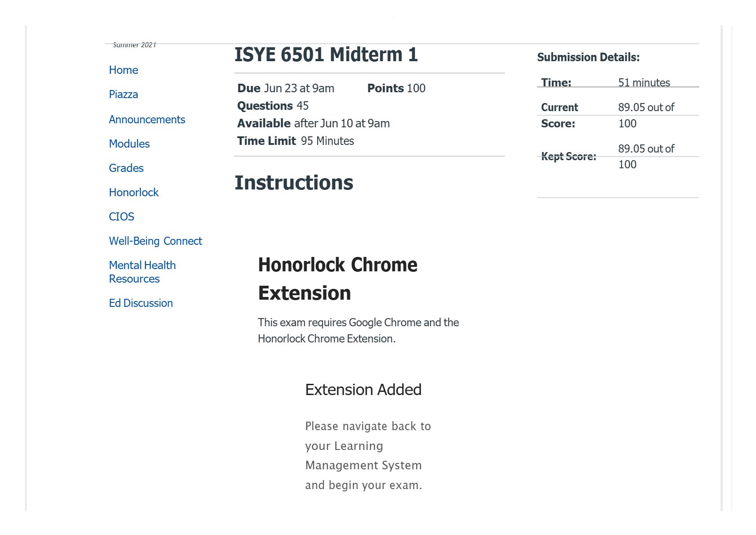The image size is (756, 535).
Task: Open the Home course link
Action: pos(123,70)
